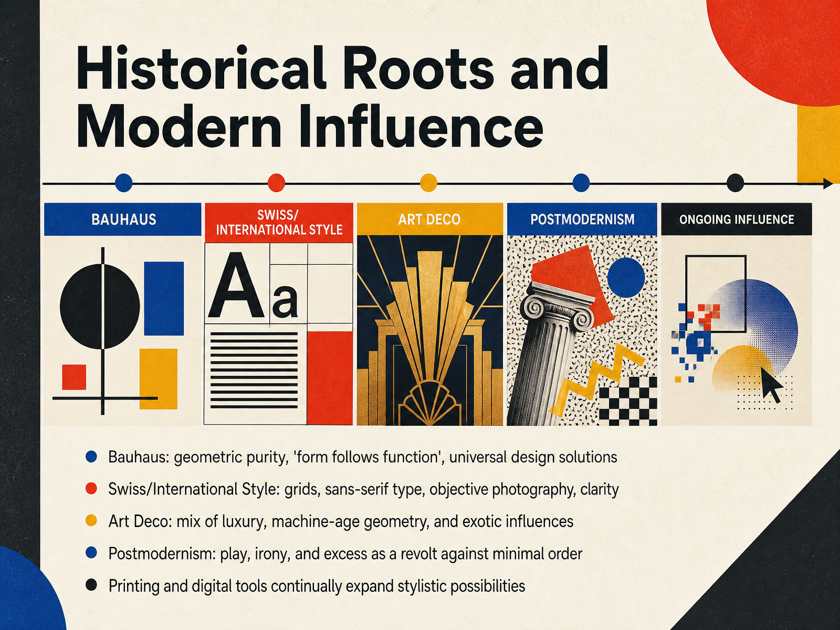The image size is (840, 630).
Task: Click the red bullet beside Swiss/International Style text
Action: coord(91,489)
